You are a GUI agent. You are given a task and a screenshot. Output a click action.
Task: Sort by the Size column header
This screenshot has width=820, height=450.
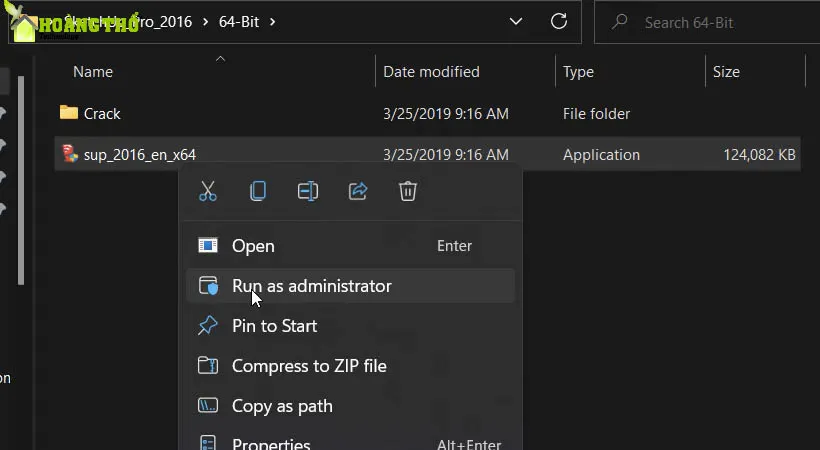pos(726,72)
